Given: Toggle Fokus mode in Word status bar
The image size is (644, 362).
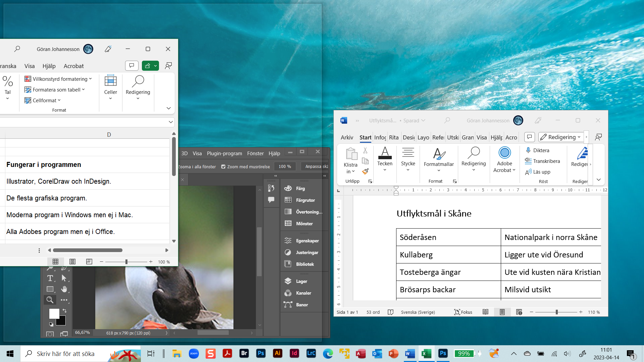Looking at the screenshot, I should click(x=463, y=312).
